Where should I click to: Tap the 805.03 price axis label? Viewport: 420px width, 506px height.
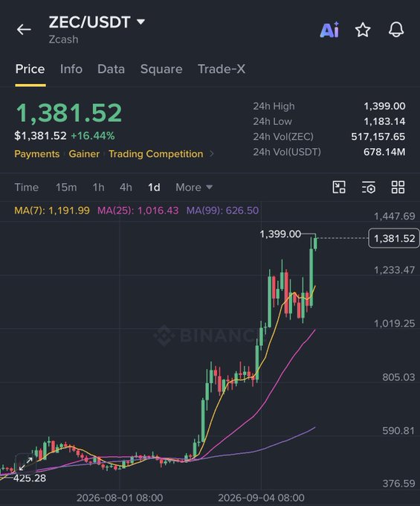coord(398,377)
